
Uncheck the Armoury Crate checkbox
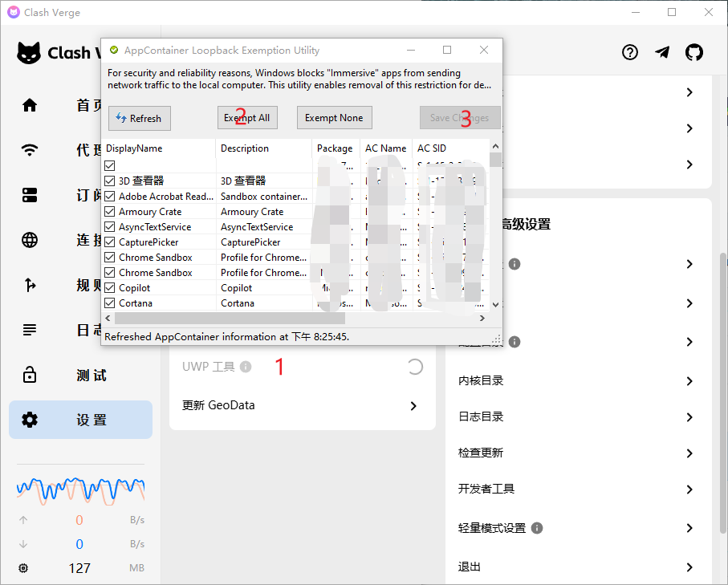110,212
